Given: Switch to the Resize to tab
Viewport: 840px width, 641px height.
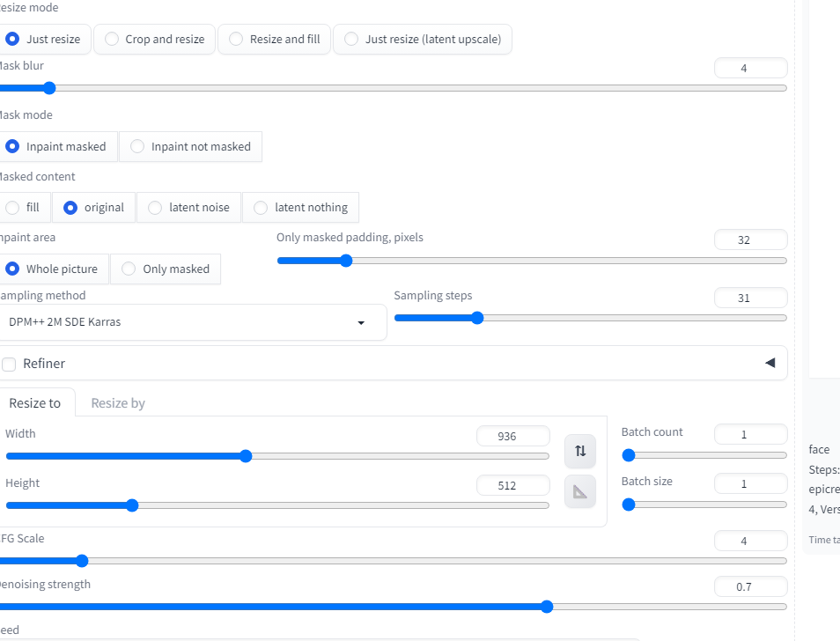Looking at the screenshot, I should click(x=35, y=402).
